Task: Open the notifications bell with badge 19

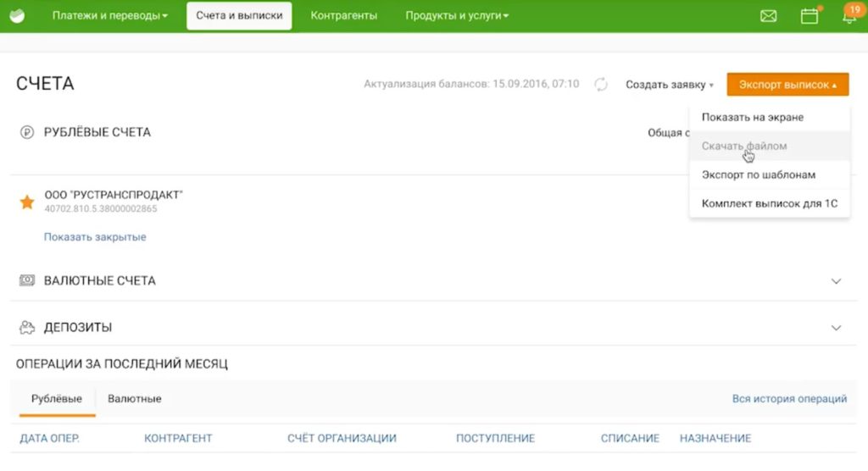Action: pos(849,16)
